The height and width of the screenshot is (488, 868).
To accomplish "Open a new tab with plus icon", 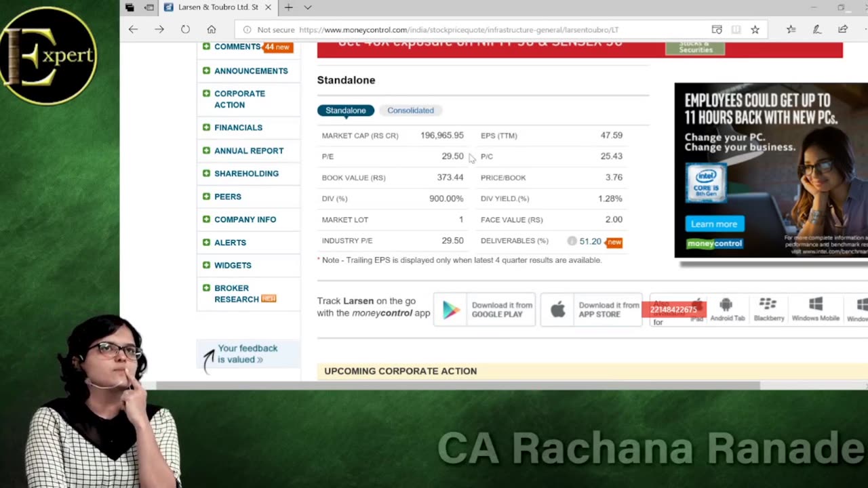I will point(288,7).
